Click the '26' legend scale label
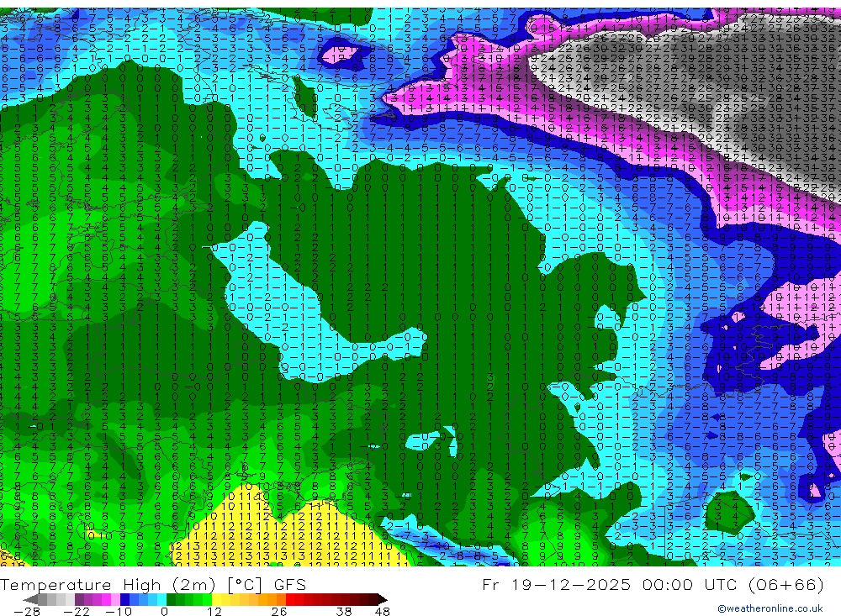This screenshot has width=841, height=616. click(x=279, y=612)
